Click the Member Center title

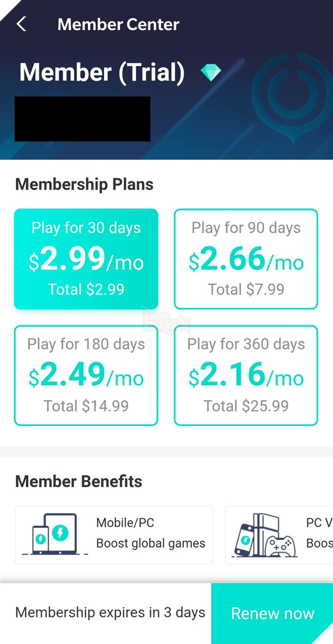pos(118,24)
